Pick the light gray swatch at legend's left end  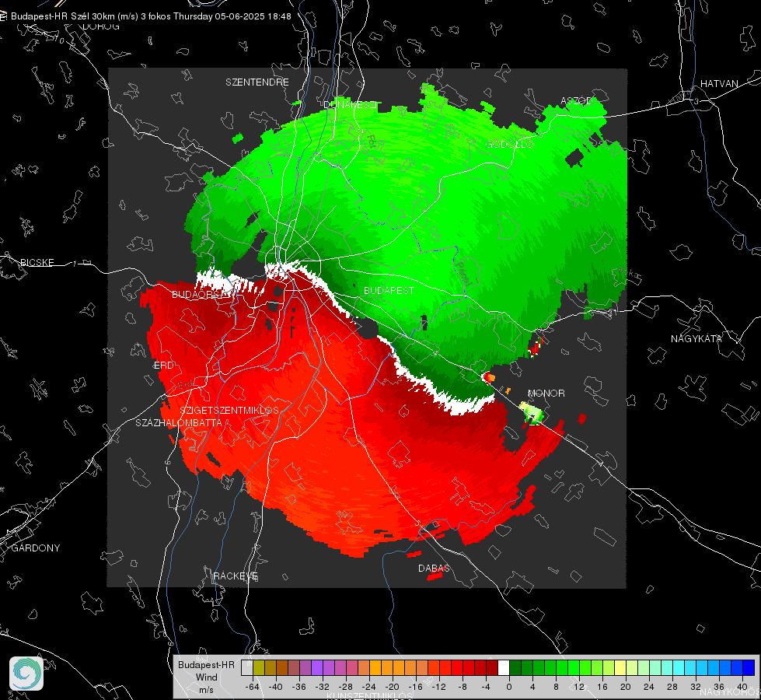coord(247,667)
